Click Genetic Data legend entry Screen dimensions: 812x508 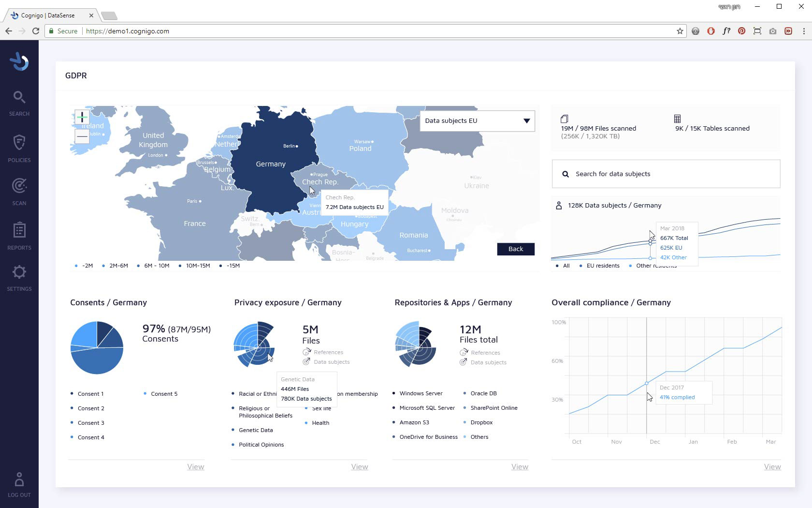click(x=252, y=430)
